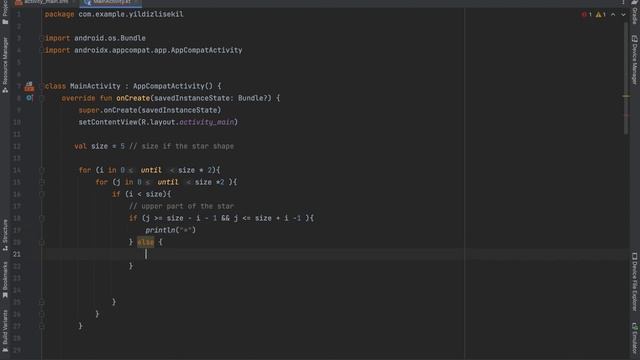Open the Gradle tool window

(x=635, y=11)
